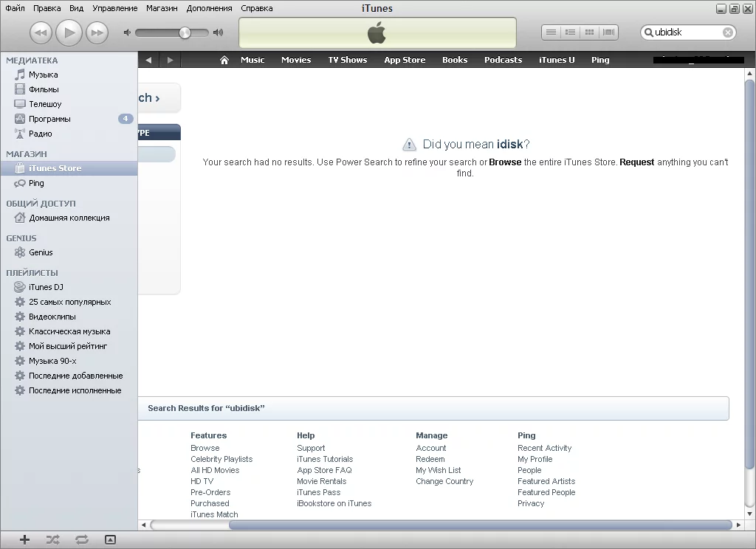Image resolution: width=756 pixels, height=549 pixels.
Task: Click the Play button
Action: pos(69,32)
